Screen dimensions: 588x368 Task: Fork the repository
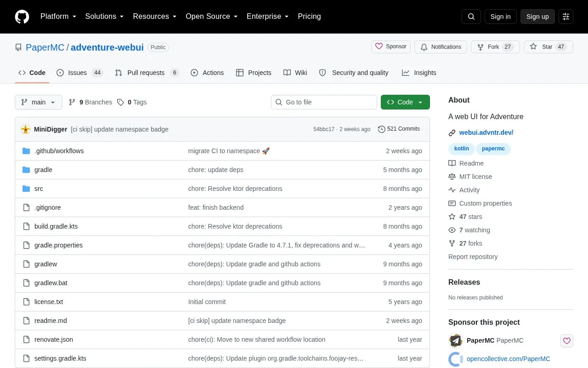[495, 47]
